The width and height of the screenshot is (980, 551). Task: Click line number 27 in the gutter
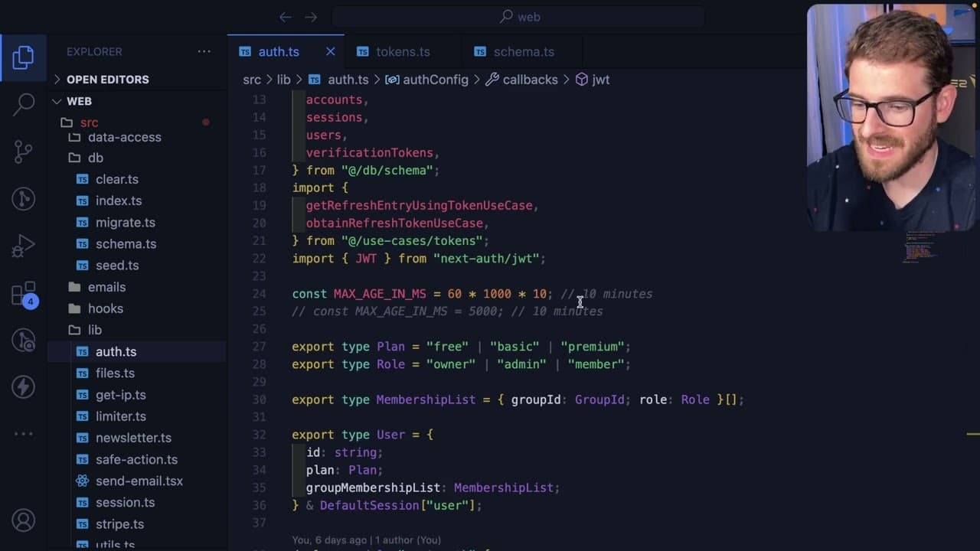259,347
